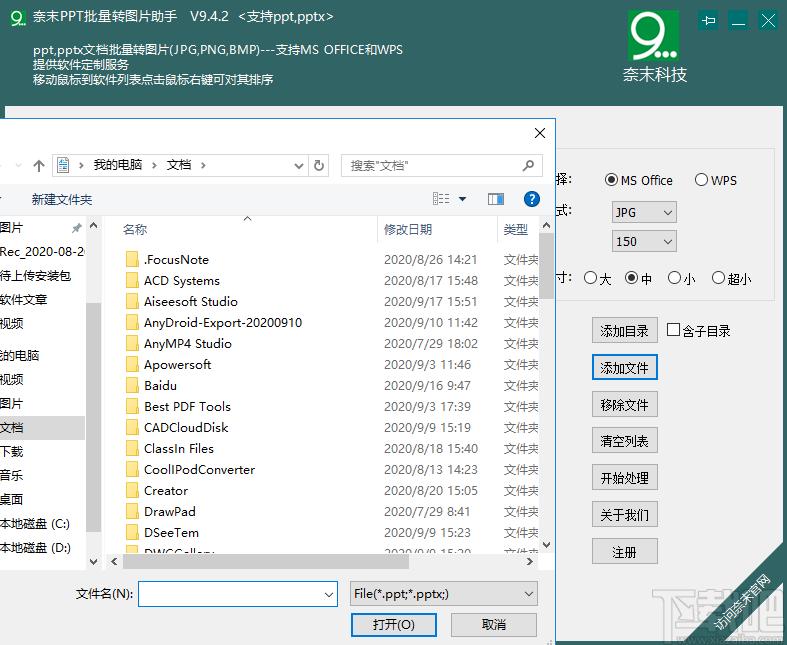Click the 开始处理 button
This screenshot has height=645, width=787.
tap(624, 478)
